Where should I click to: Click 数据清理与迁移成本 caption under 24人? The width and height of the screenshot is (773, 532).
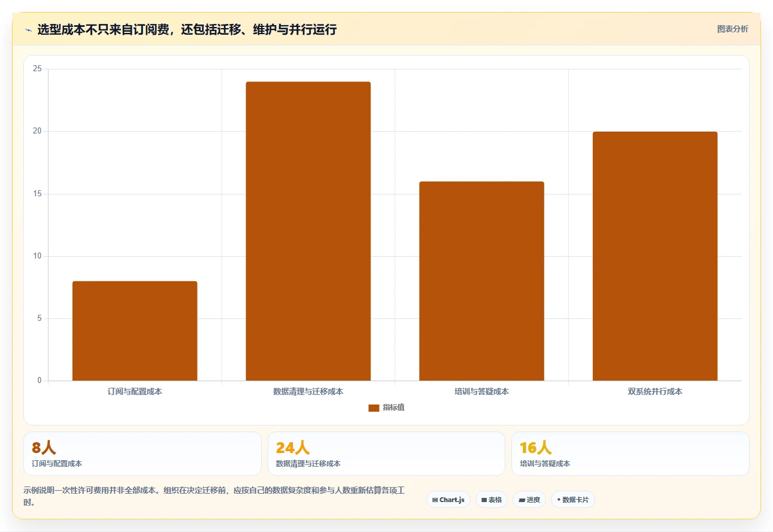click(308, 464)
